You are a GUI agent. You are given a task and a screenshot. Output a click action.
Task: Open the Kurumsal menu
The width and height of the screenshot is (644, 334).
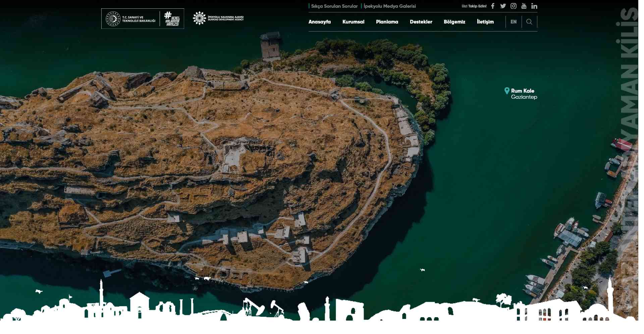click(353, 22)
